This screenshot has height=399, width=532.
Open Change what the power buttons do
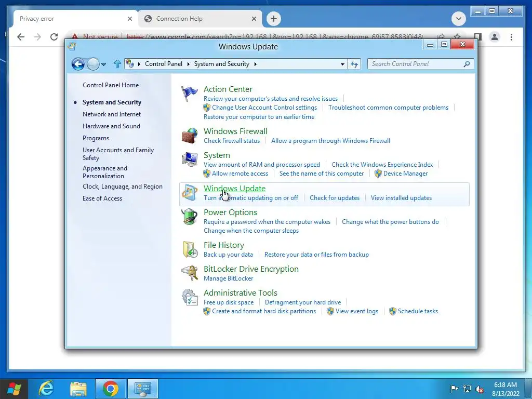[x=390, y=222]
